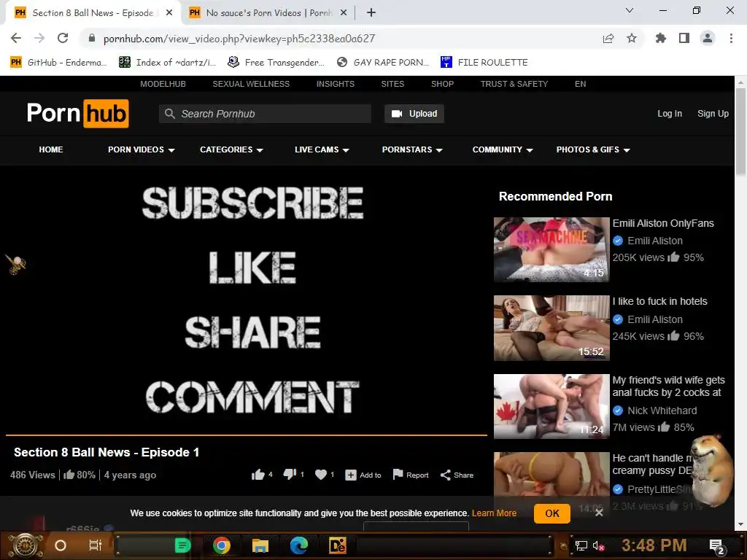The height and width of the screenshot is (560, 747).
Task: Open the EN language selector
Action: pos(580,84)
